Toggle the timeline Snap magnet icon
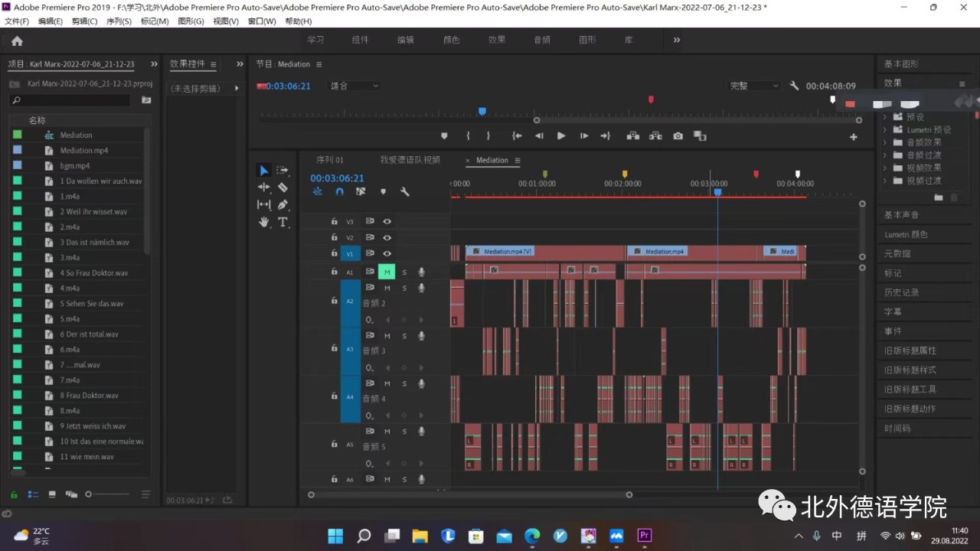 pyautogui.click(x=339, y=192)
